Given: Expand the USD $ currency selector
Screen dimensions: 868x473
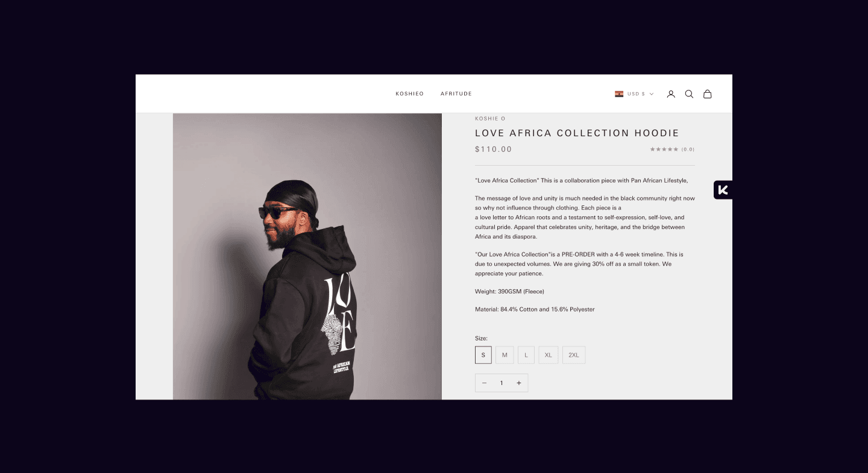Looking at the screenshot, I should [x=634, y=94].
